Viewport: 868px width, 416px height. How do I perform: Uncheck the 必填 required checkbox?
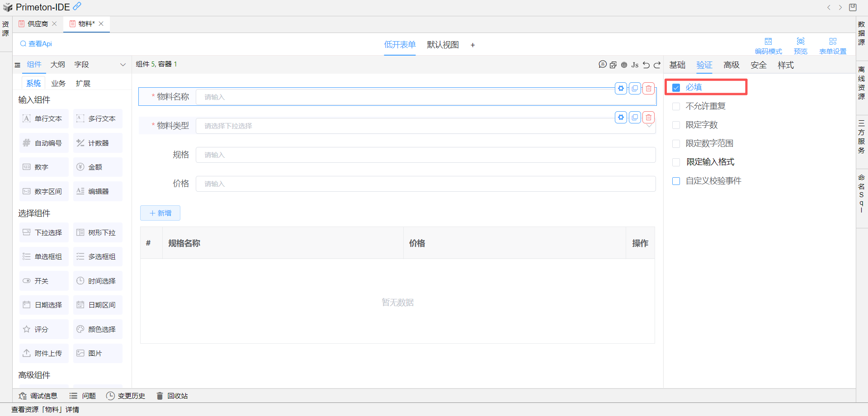point(676,87)
